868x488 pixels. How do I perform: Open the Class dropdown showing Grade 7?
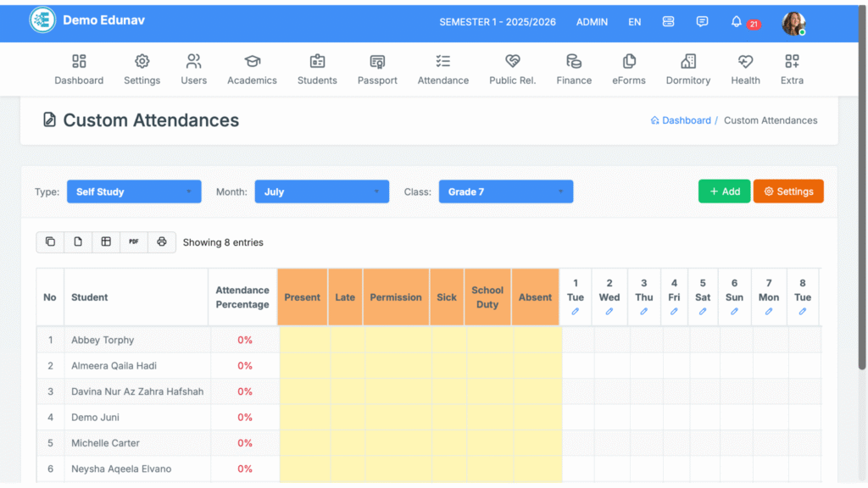[x=505, y=191]
